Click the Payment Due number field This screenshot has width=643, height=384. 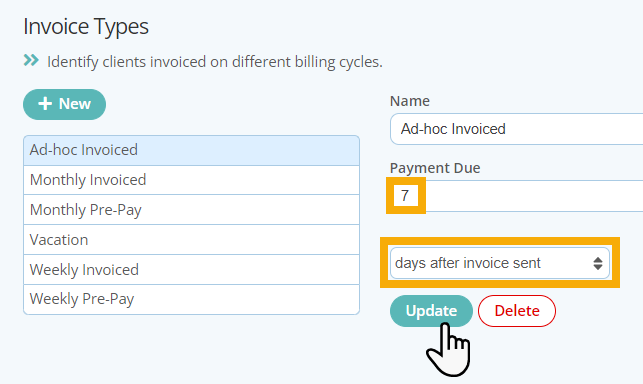click(517, 196)
